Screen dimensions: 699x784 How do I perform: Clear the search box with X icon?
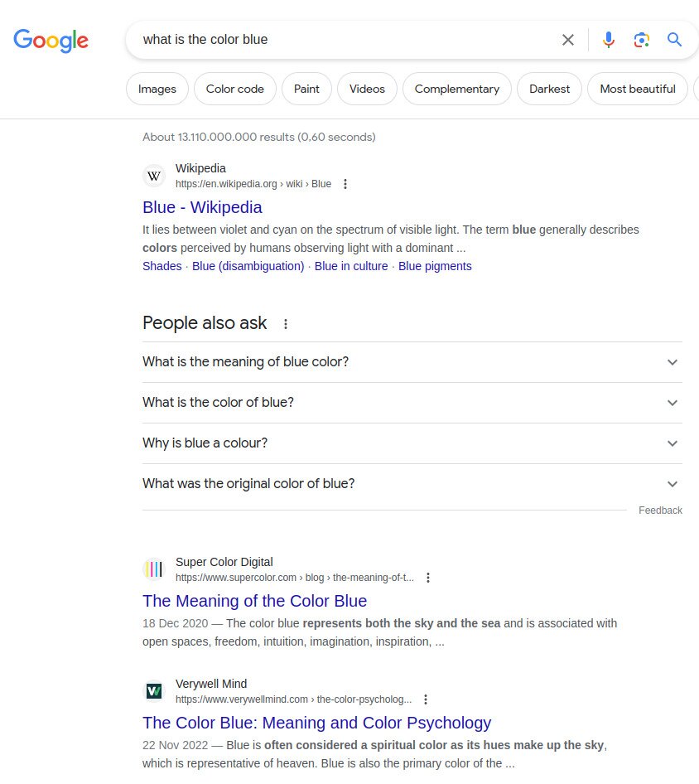[567, 40]
